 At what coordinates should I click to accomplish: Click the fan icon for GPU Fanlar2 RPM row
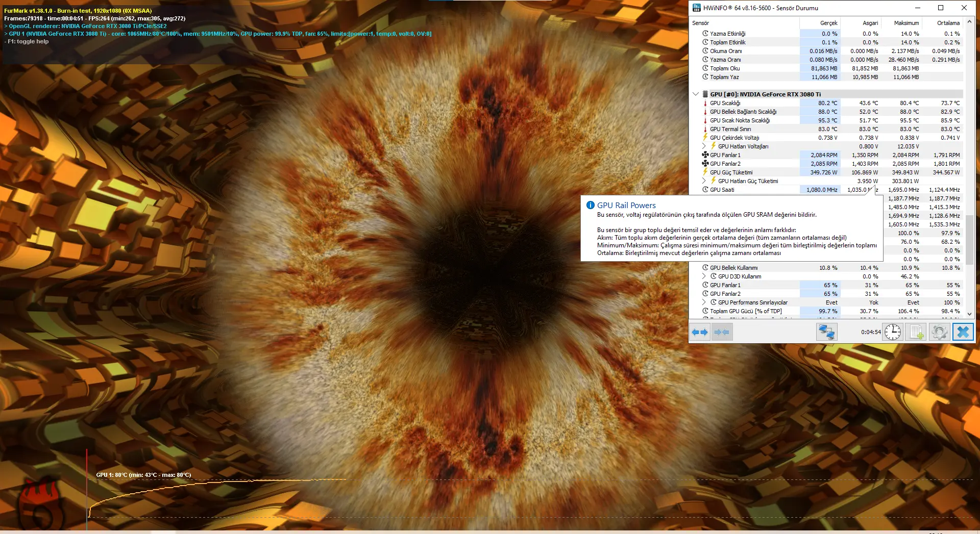click(x=705, y=163)
